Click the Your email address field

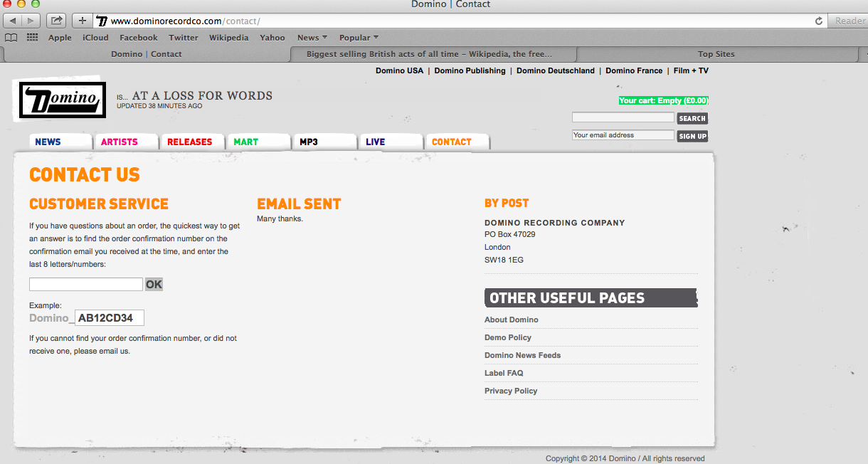623,135
